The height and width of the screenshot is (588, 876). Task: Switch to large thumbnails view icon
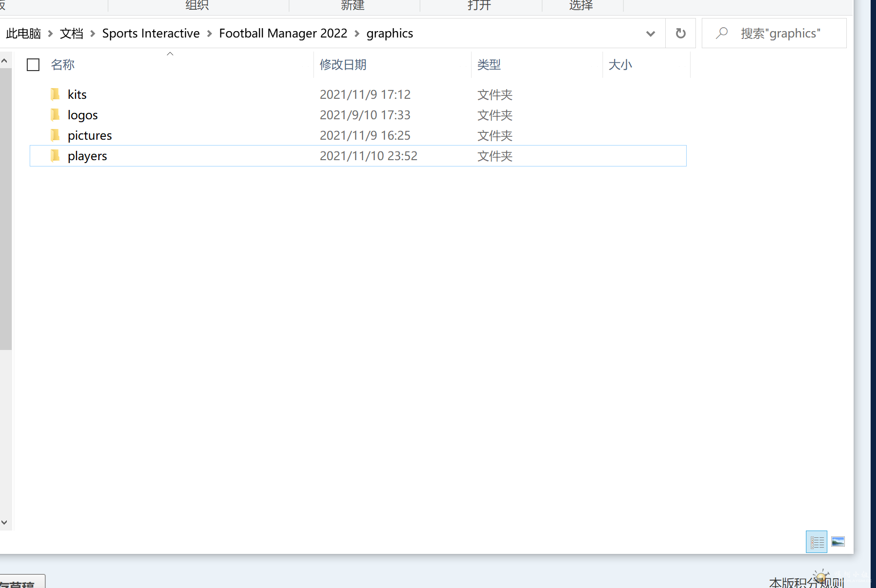pyautogui.click(x=838, y=542)
